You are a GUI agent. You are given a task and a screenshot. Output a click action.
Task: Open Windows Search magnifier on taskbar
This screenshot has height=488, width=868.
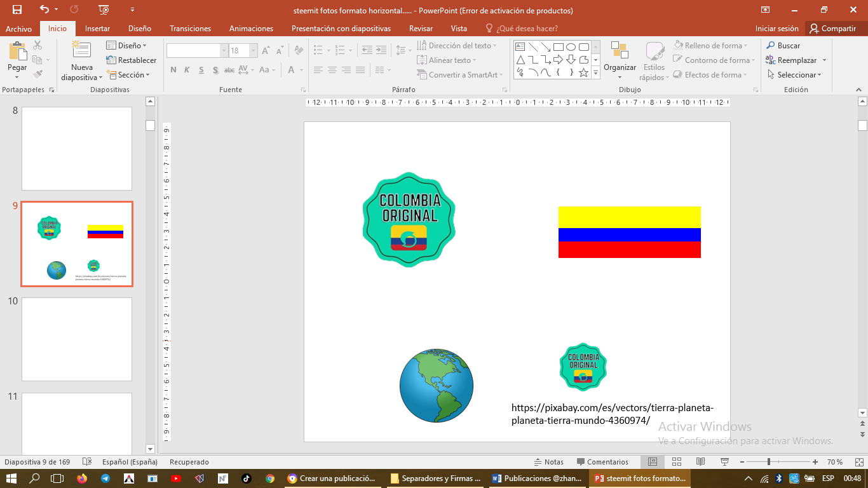(x=35, y=478)
